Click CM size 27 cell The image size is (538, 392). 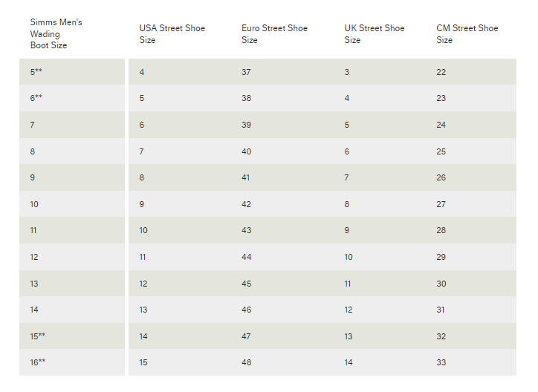coord(441,204)
